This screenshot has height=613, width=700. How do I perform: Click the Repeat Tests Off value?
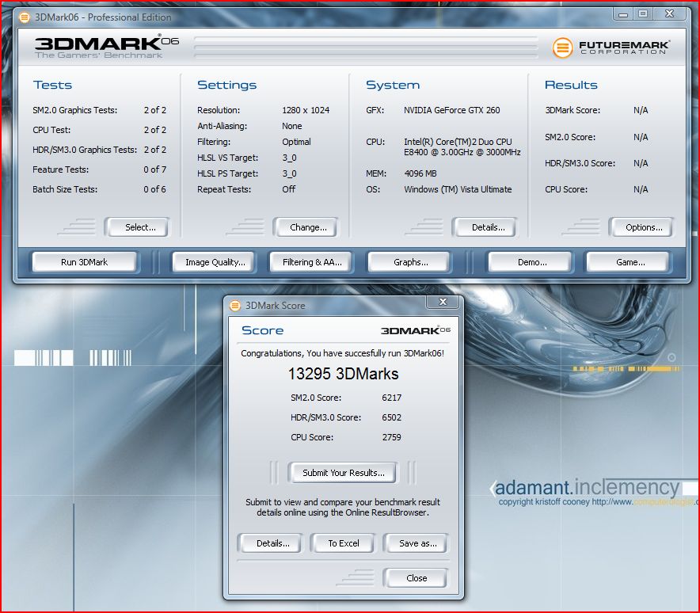289,189
